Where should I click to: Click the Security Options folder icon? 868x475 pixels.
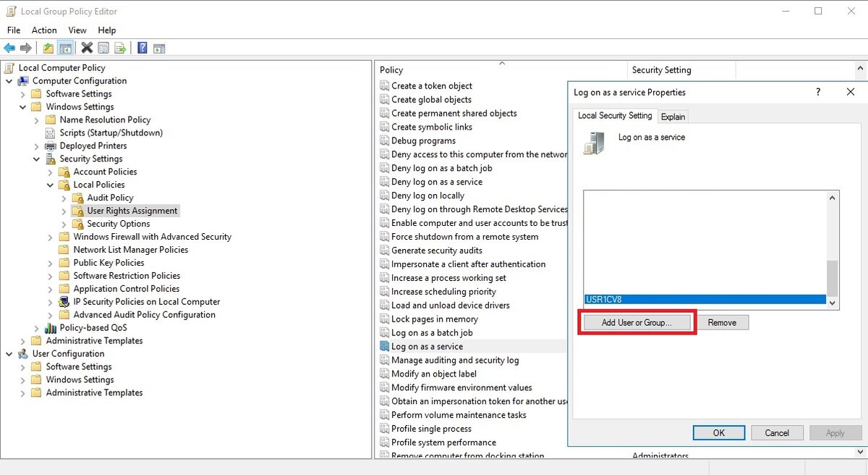coord(78,224)
